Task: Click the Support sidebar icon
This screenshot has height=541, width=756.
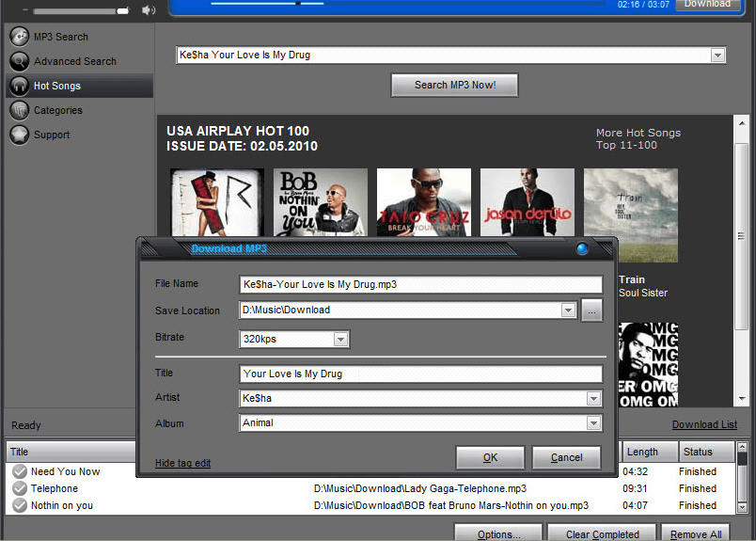Action: point(20,135)
